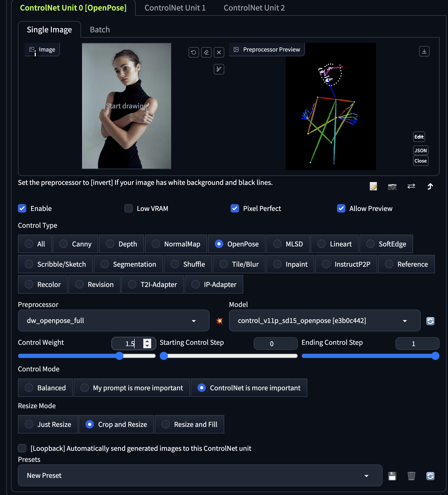Screen dimensions: 448x495
Task: Undo the last drawing stroke
Action: [194, 52]
